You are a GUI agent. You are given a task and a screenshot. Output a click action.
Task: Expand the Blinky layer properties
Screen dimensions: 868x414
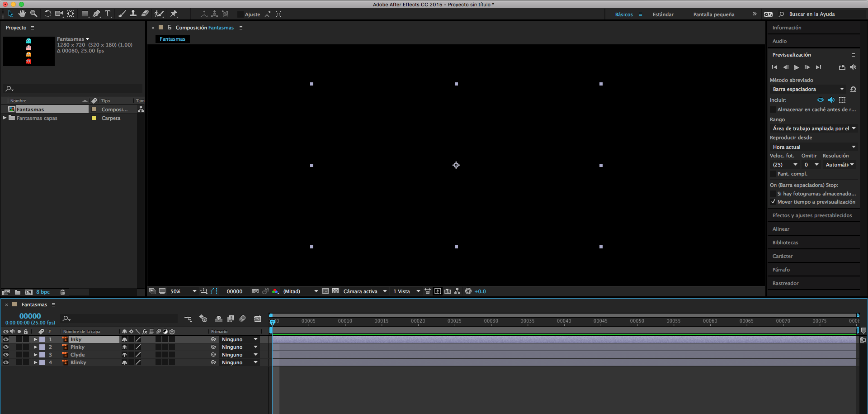tap(35, 362)
